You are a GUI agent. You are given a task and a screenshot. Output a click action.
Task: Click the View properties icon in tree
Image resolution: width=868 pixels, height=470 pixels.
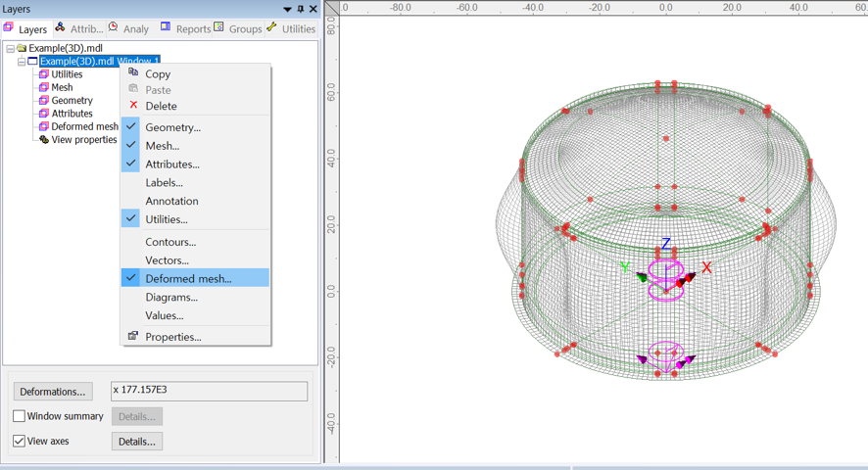click(44, 139)
